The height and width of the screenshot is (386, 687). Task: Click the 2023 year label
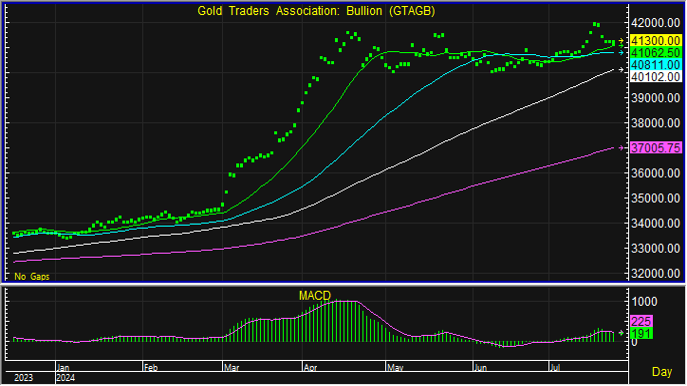[x=23, y=378]
